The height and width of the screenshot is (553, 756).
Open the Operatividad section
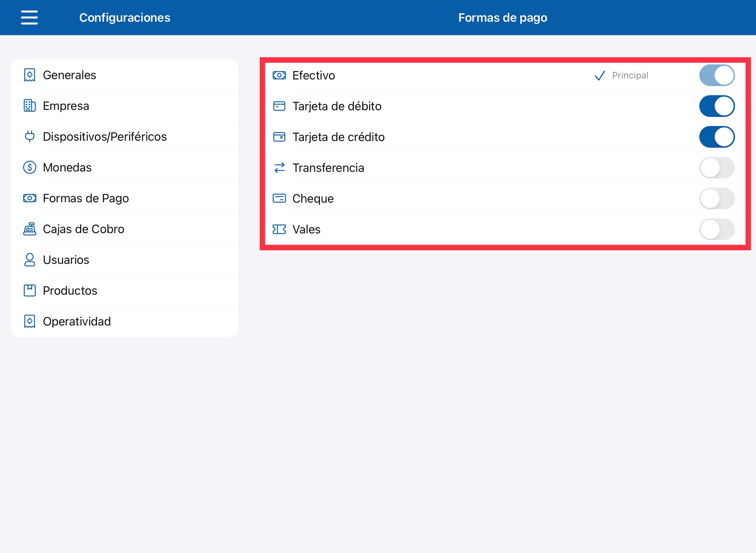[125, 321]
